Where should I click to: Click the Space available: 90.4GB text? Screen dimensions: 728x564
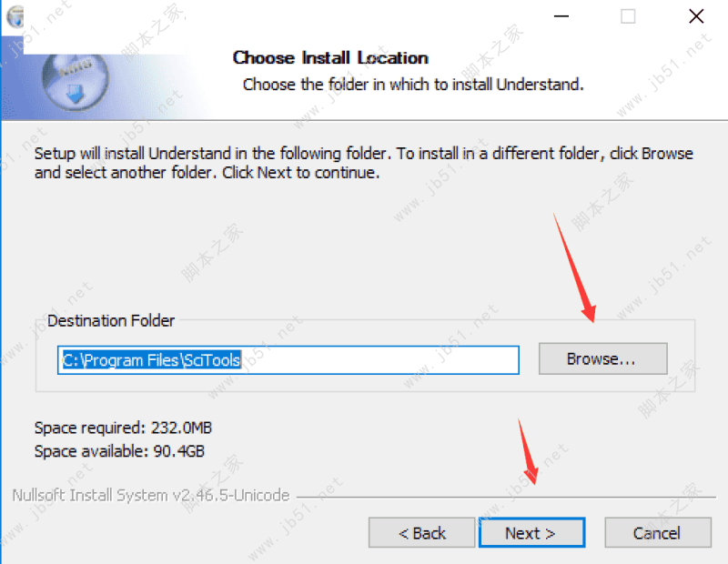click(119, 451)
